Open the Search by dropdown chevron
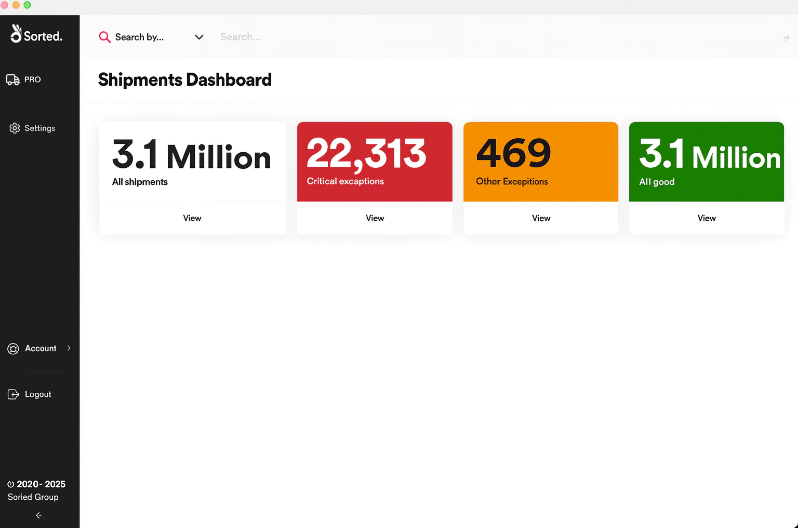The image size is (798, 532). coord(198,37)
